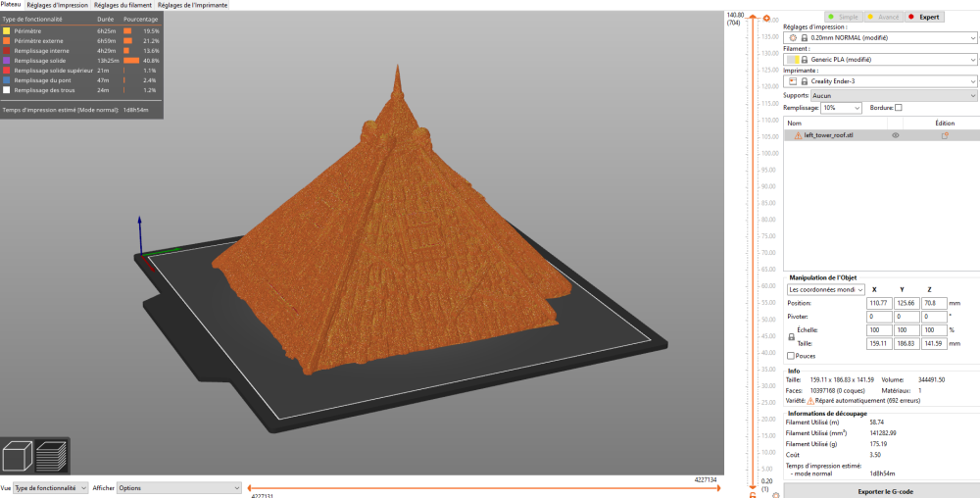Screen dimensions: 980x498
Task: Open the Afficher Options dropdown
Action: click(178, 488)
